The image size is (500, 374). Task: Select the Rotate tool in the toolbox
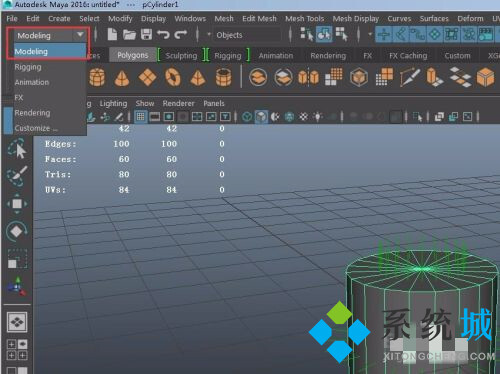[17, 231]
